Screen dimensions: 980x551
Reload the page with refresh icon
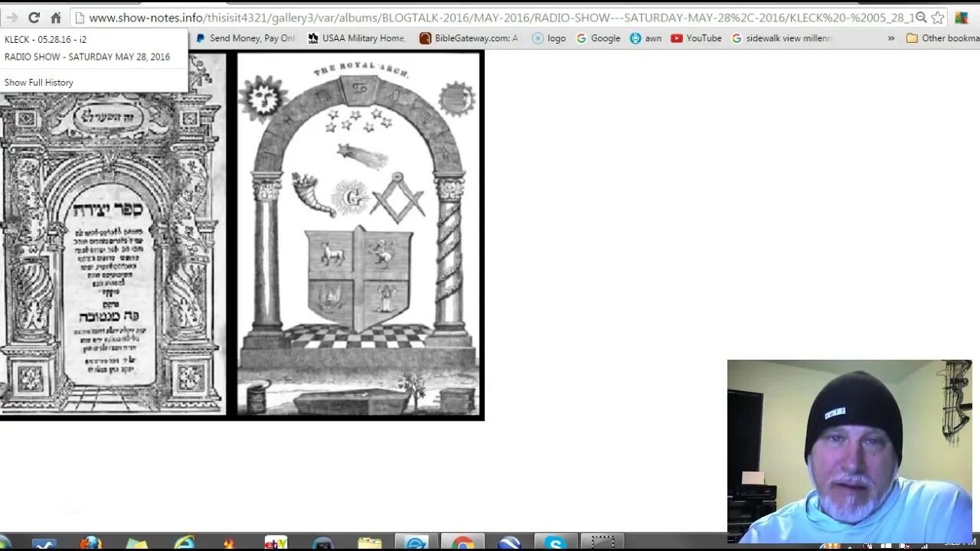coord(34,18)
